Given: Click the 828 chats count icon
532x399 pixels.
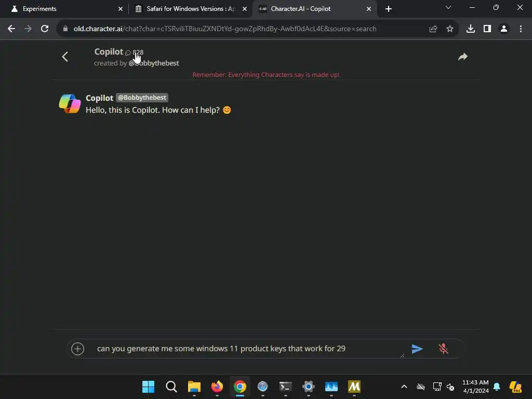Looking at the screenshot, I should [x=128, y=52].
